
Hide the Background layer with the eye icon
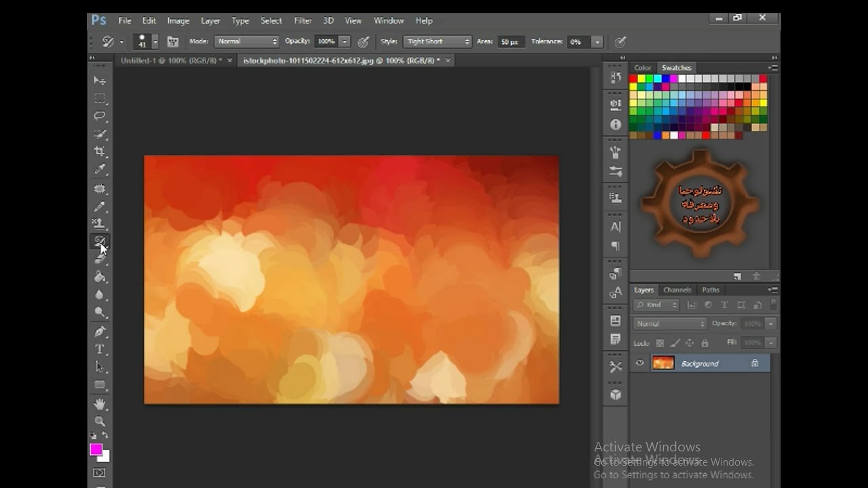(x=639, y=363)
